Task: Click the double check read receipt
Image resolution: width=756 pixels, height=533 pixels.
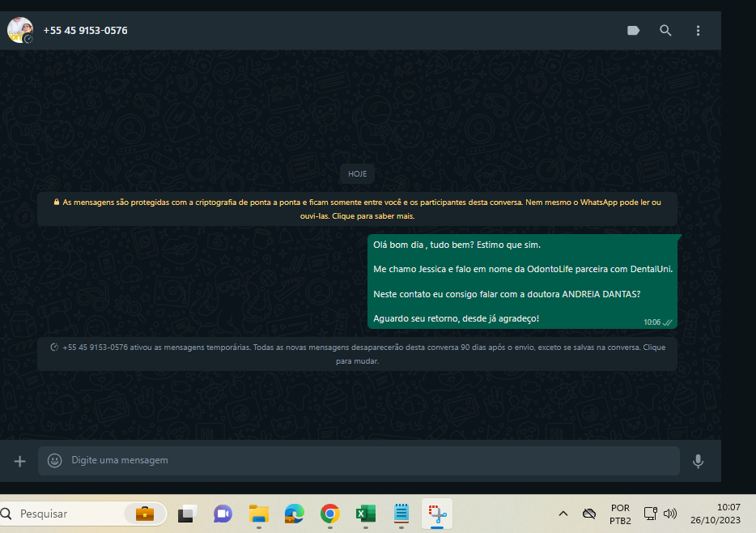Action: (668, 322)
